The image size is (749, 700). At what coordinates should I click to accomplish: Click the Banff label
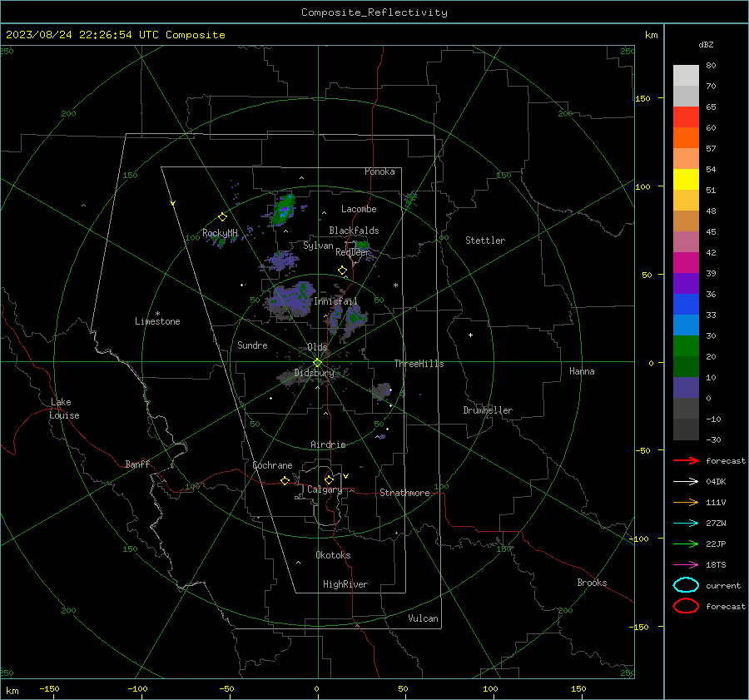pyautogui.click(x=137, y=464)
